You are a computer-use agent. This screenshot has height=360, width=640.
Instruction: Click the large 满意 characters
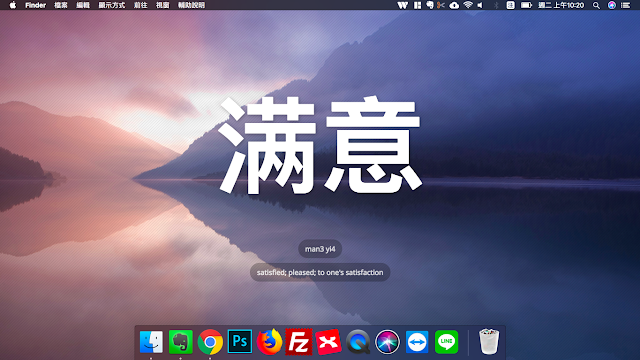(x=320, y=145)
